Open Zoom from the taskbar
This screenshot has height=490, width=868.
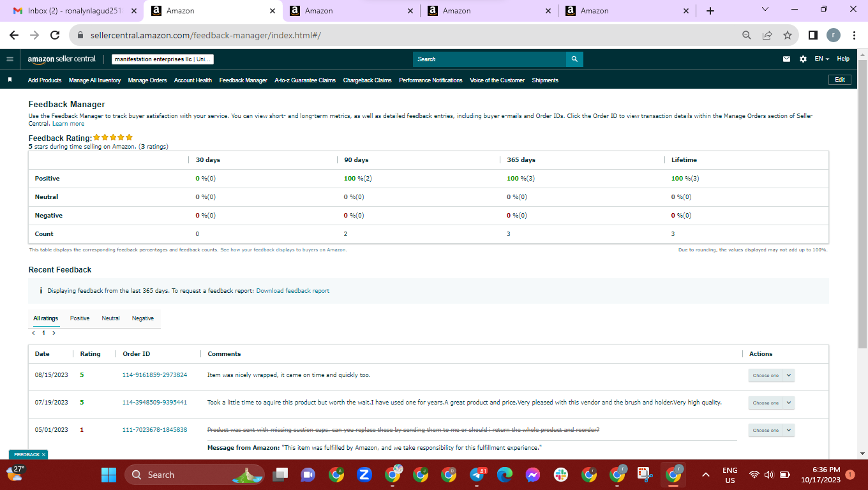[x=364, y=475]
